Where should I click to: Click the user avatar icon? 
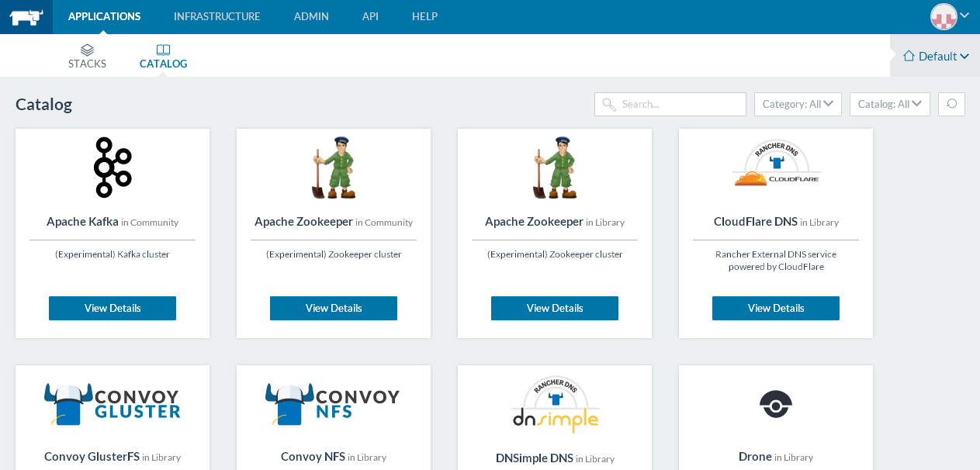pos(944,16)
